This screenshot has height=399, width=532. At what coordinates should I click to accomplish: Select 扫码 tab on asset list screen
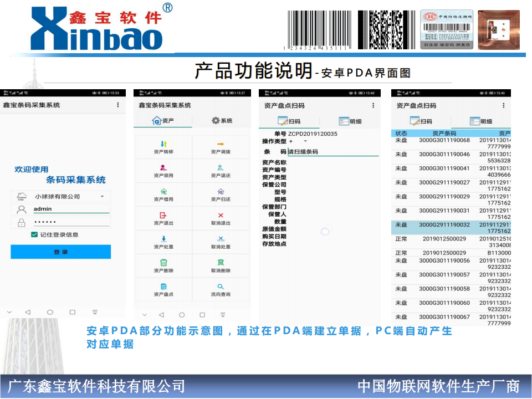[421, 121]
